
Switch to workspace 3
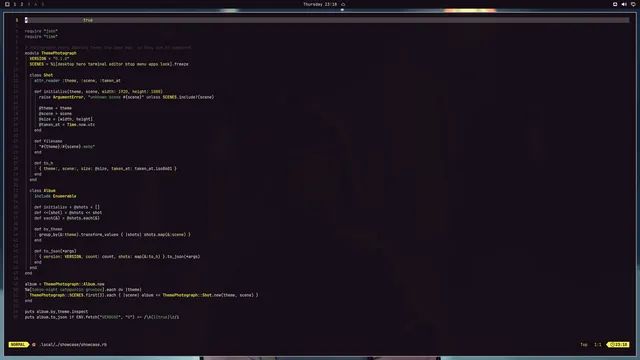29,4
